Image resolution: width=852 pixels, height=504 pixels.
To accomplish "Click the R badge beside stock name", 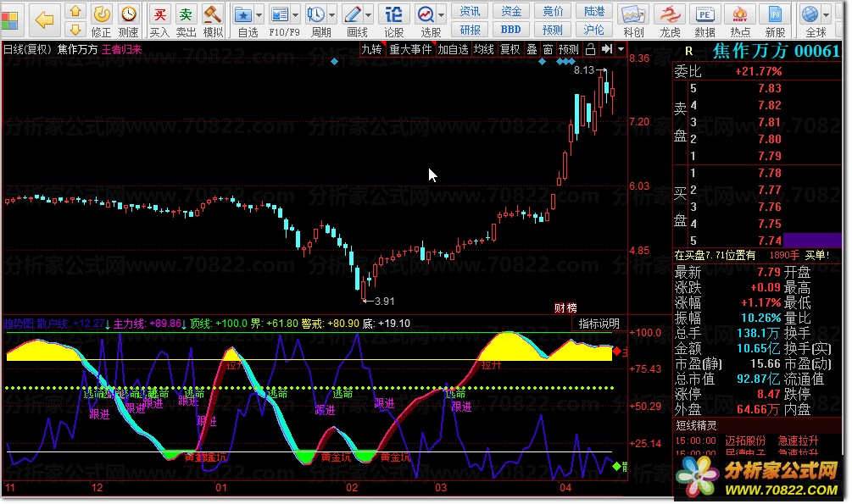I will [689, 51].
